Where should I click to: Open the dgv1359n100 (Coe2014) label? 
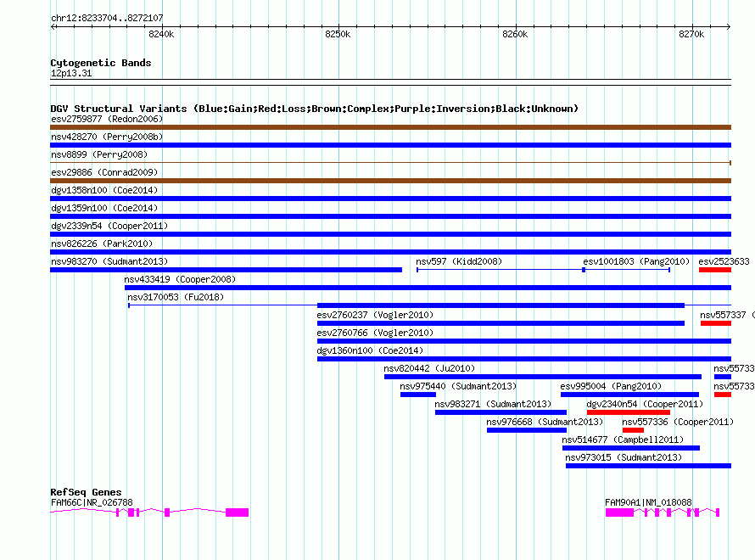104,208
